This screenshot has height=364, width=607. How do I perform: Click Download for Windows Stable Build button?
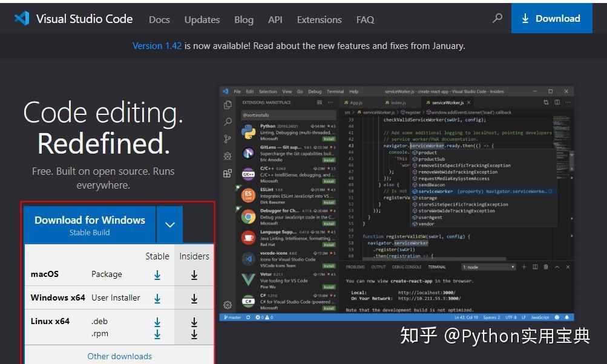(x=90, y=225)
